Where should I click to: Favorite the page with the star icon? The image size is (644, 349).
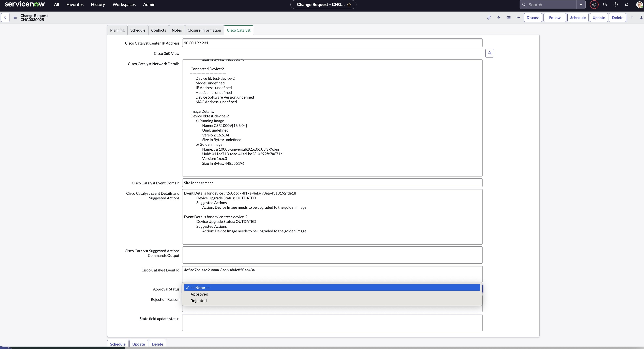(x=349, y=4)
